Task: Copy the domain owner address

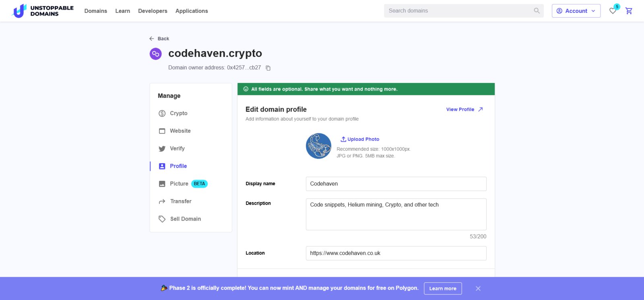Action: pyautogui.click(x=268, y=68)
